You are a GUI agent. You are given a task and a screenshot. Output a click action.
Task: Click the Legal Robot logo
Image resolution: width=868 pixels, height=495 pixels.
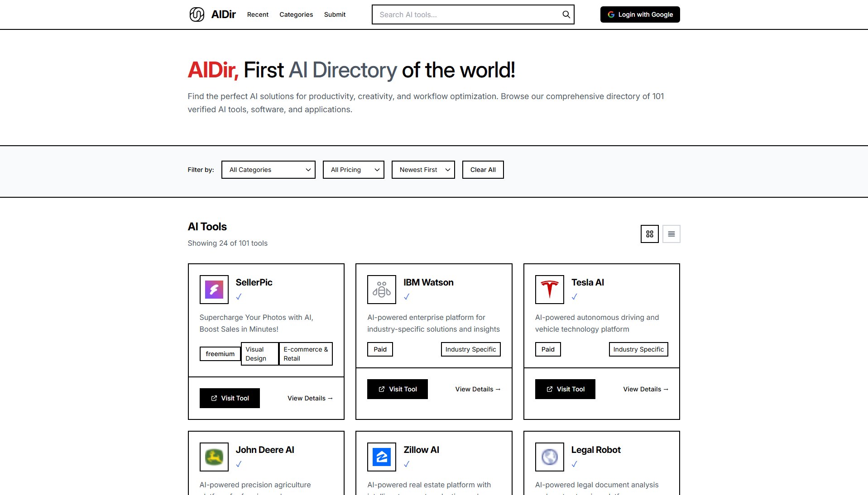[549, 457]
